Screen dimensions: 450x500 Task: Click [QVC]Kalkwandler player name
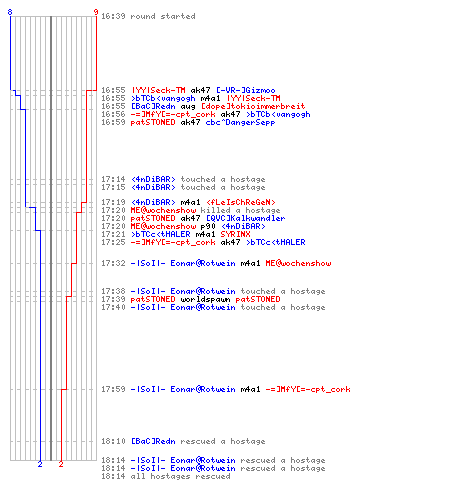(x=246, y=218)
